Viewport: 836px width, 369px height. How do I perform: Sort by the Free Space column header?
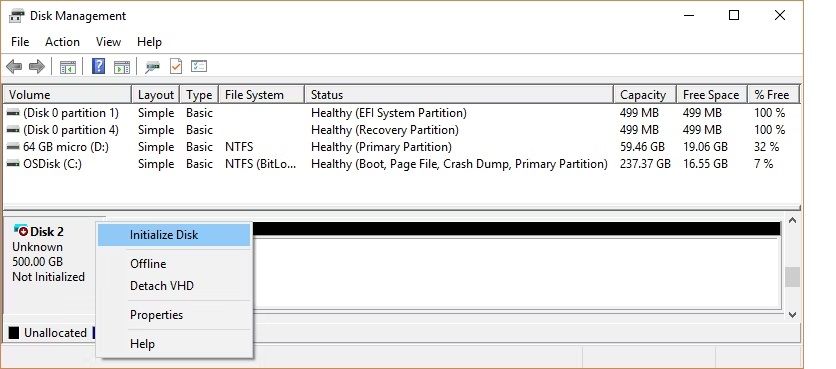click(x=712, y=95)
